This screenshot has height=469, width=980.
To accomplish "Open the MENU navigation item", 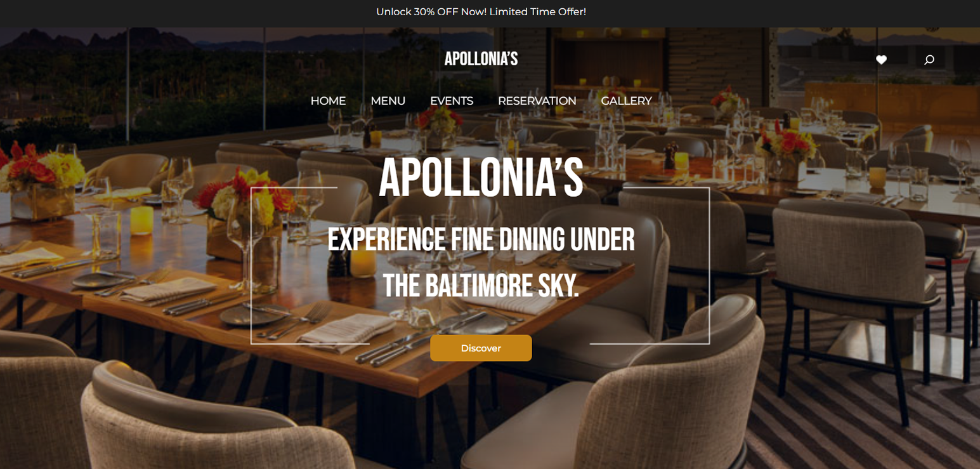I will pyautogui.click(x=388, y=101).
